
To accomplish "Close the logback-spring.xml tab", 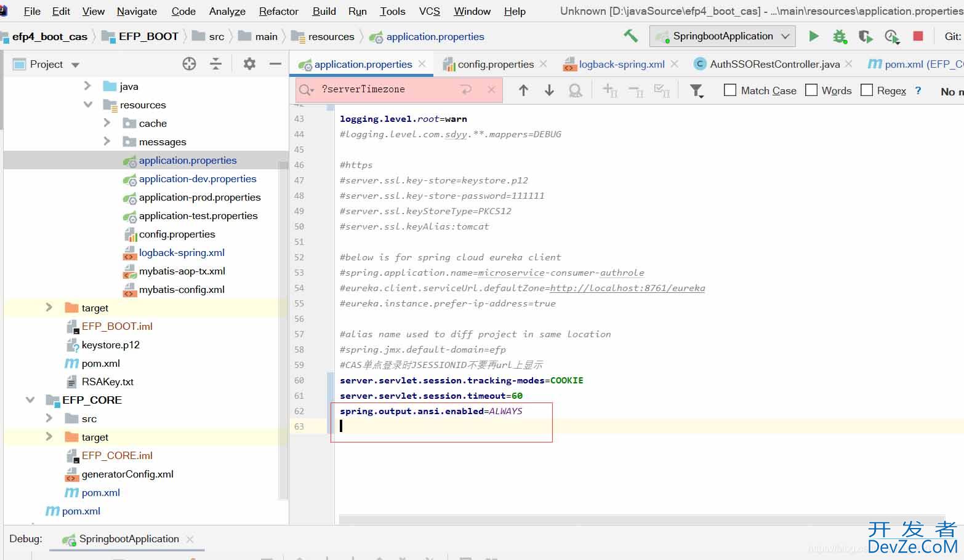I will pos(675,63).
